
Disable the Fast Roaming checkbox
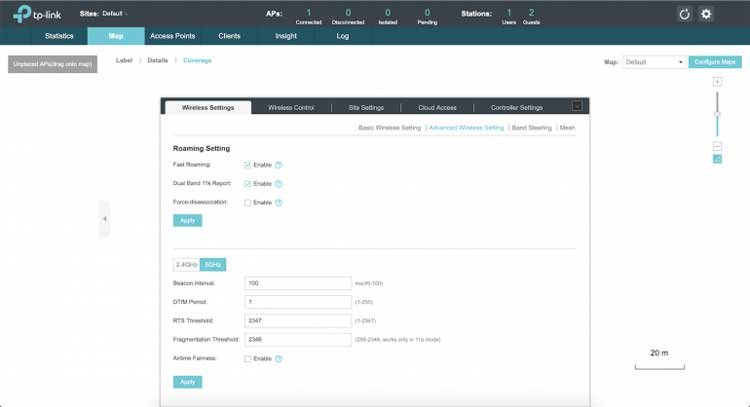tap(248, 165)
